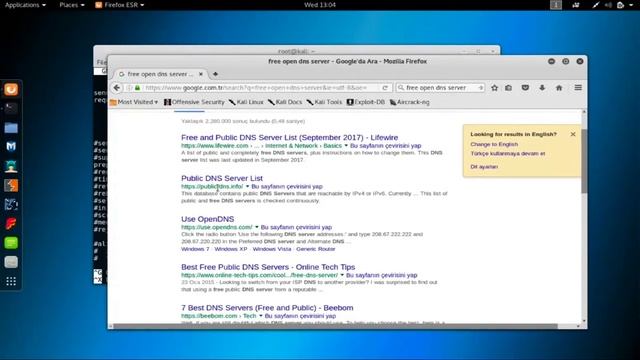
Task: Open a new tab with plus button
Action: (215, 74)
